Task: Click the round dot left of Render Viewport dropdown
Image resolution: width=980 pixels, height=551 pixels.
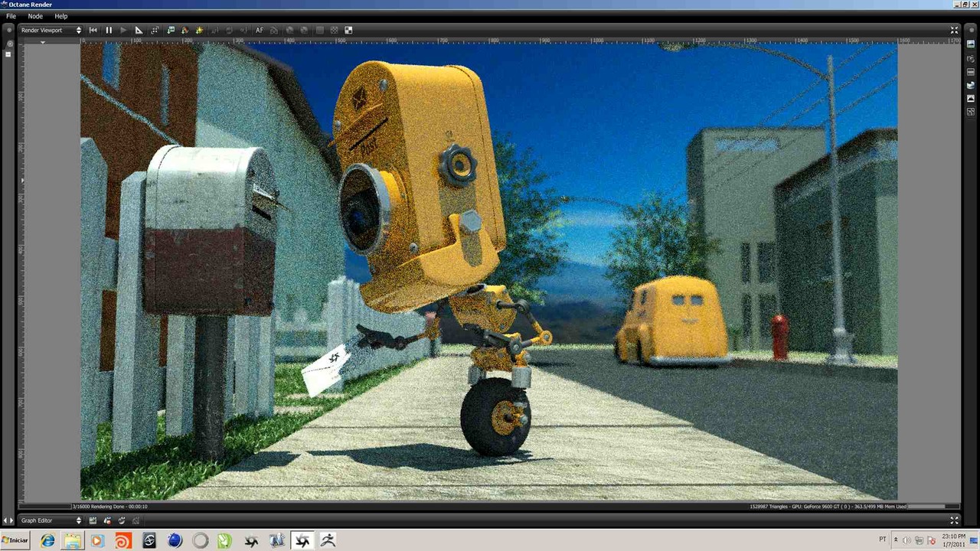Action: [x=8, y=30]
